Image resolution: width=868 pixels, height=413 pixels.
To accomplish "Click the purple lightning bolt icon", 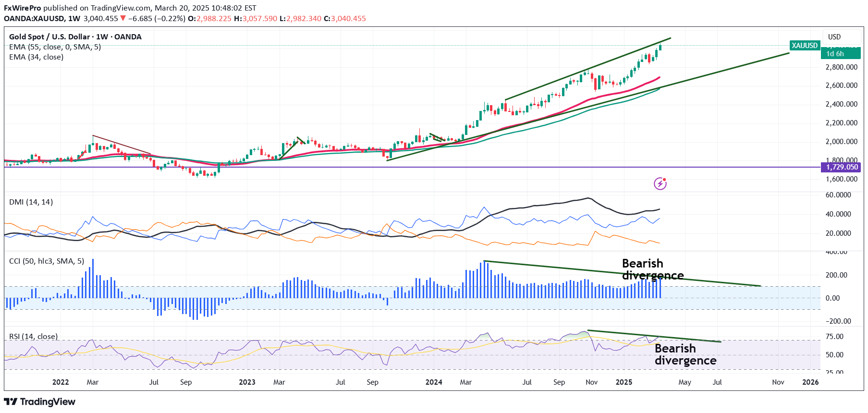I will click(x=660, y=183).
